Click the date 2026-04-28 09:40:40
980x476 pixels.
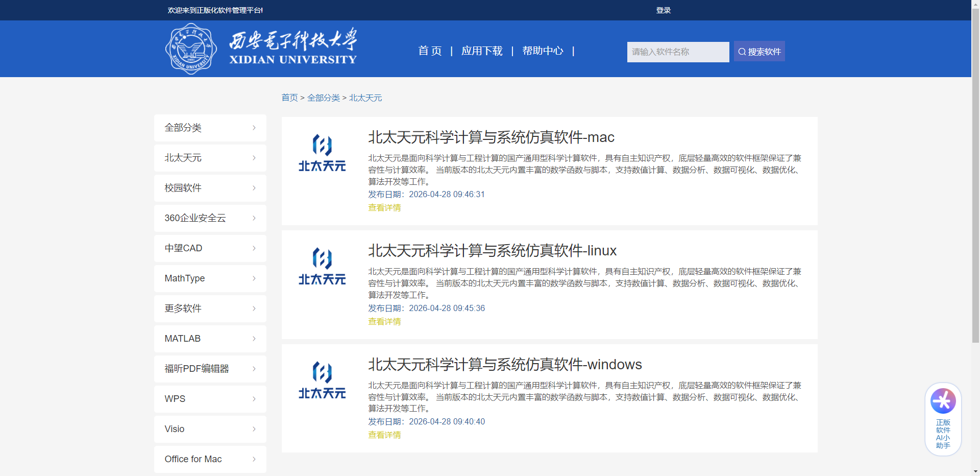(447, 422)
